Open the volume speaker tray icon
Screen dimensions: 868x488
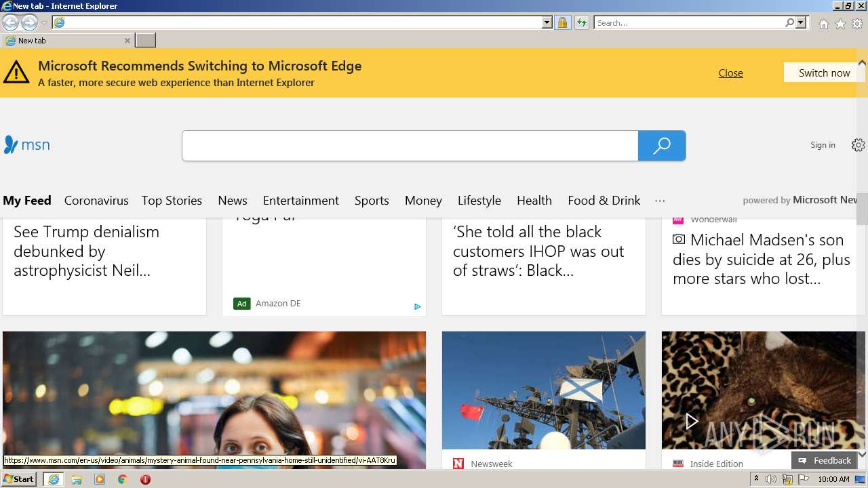pyautogui.click(x=771, y=480)
